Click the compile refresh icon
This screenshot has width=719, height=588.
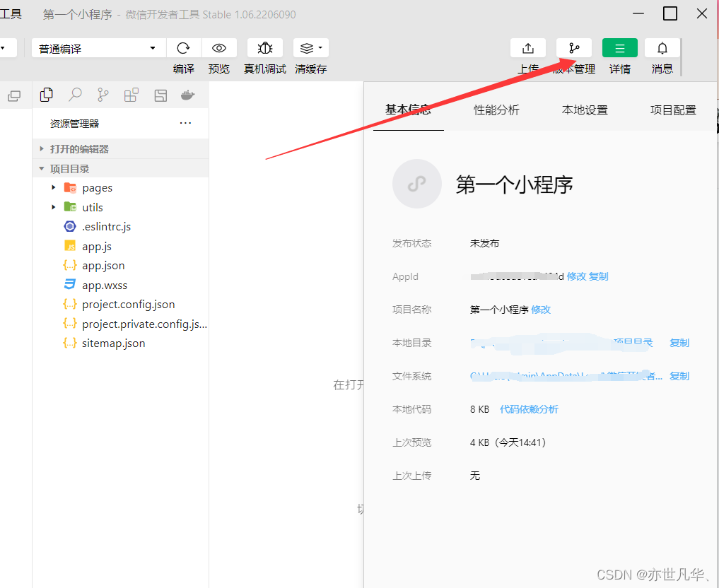coord(183,48)
